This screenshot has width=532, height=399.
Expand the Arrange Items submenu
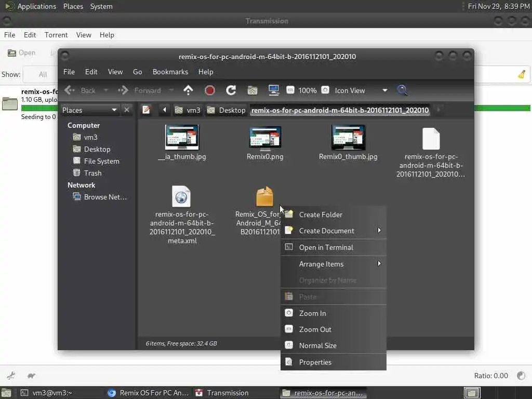point(334,264)
